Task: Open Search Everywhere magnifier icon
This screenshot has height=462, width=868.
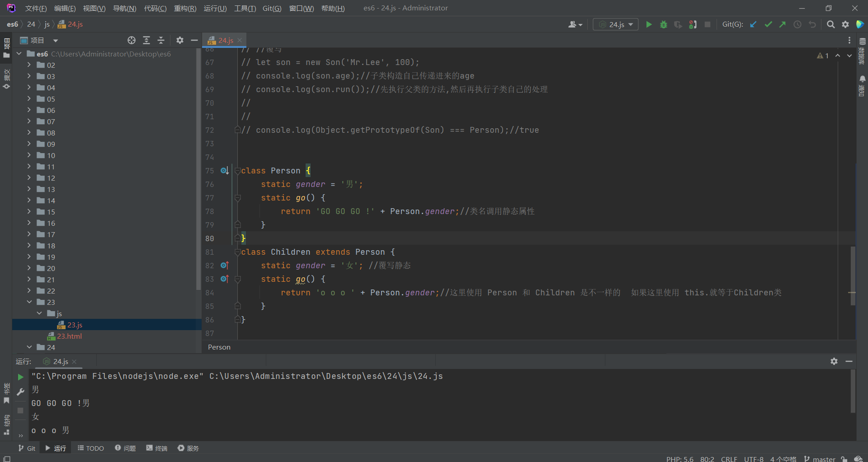Action: pyautogui.click(x=830, y=24)
